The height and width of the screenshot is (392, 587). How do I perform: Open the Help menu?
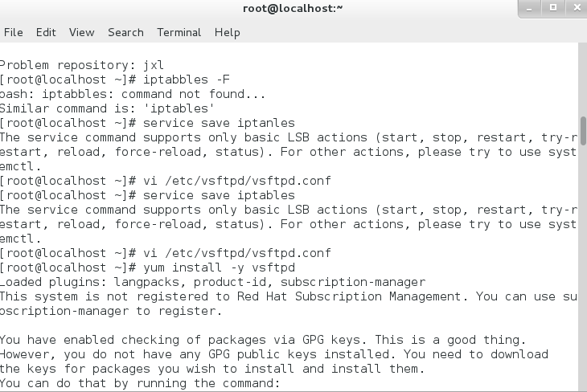(x=228, y=32)
